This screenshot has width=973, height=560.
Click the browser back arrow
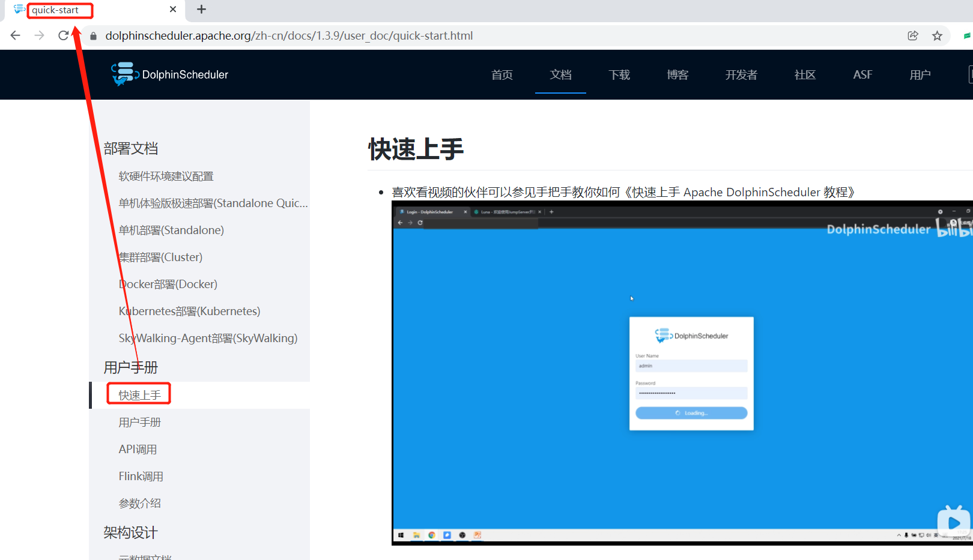pos(16,35)
